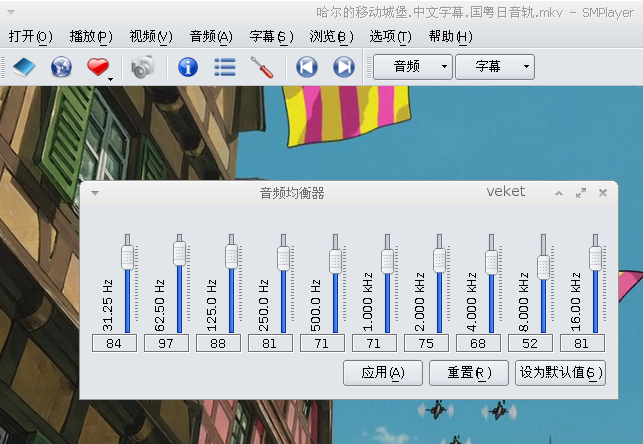The height and width of the screenshot is (444, 643).
Task: Click the 4.000 kHz equalizer slider handle
Action: [x=491, y=262]
